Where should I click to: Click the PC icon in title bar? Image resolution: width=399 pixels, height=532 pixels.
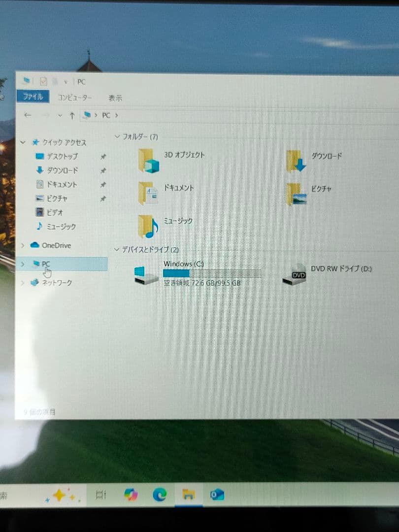coord(26,81)
